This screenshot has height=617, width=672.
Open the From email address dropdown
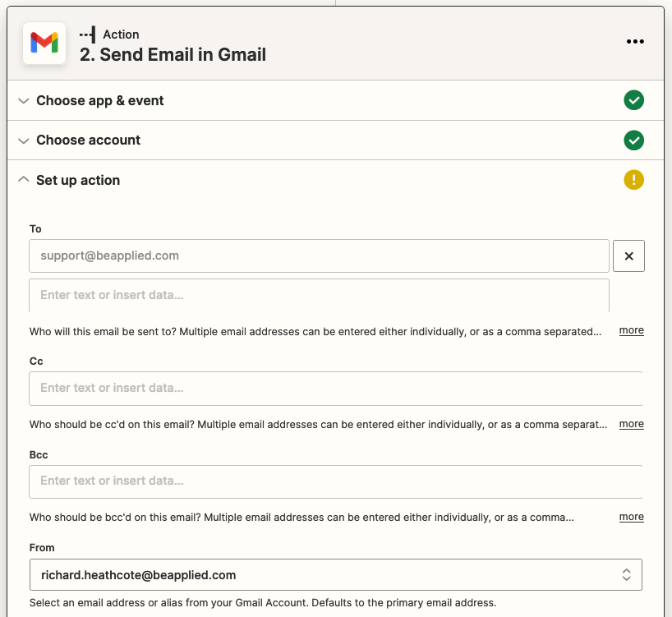coord(335,575)
